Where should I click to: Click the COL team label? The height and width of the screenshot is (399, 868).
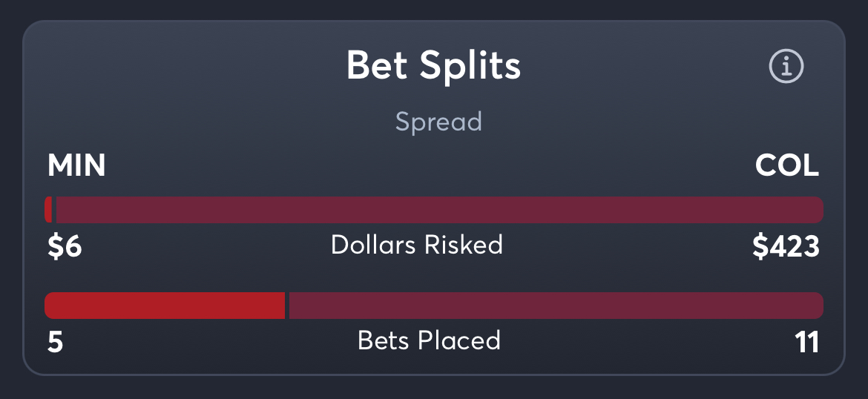787,166
